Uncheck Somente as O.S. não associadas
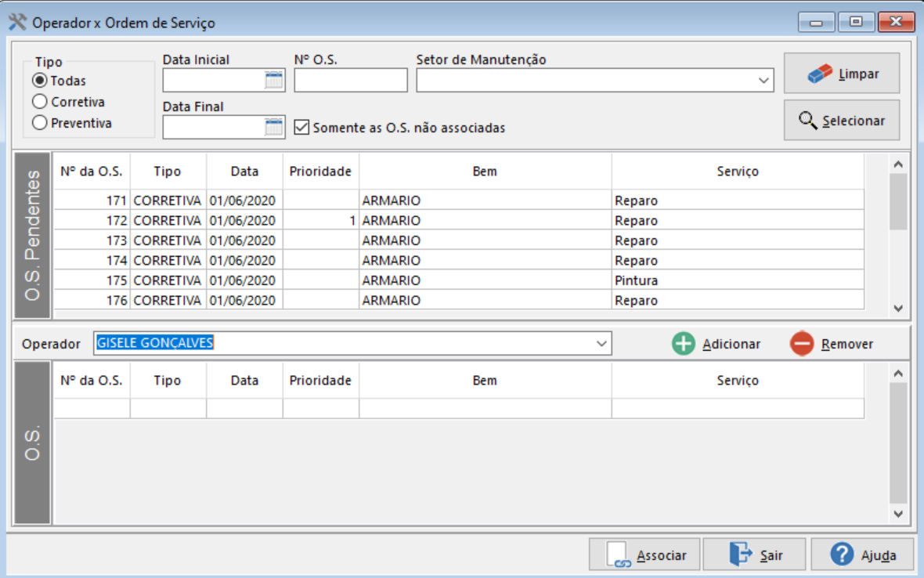Image resolution: width=924 pixels, height=578 pixels. 301,127
